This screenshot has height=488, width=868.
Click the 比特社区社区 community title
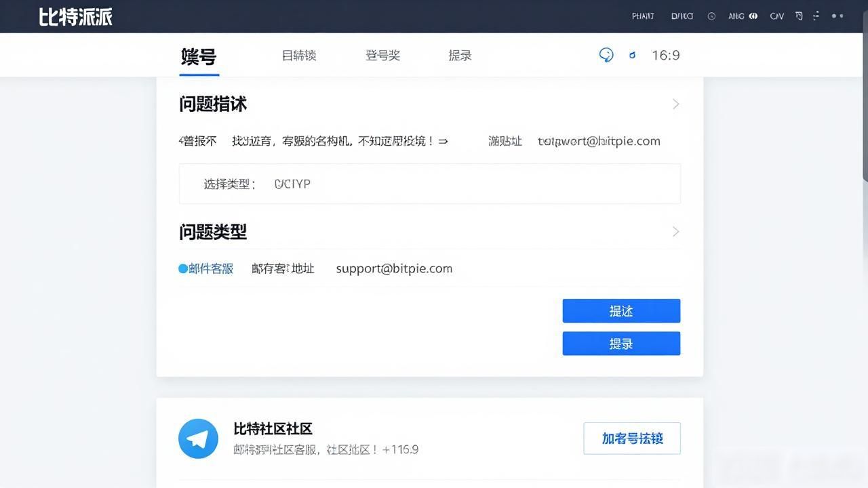click(x=273, y=429)
